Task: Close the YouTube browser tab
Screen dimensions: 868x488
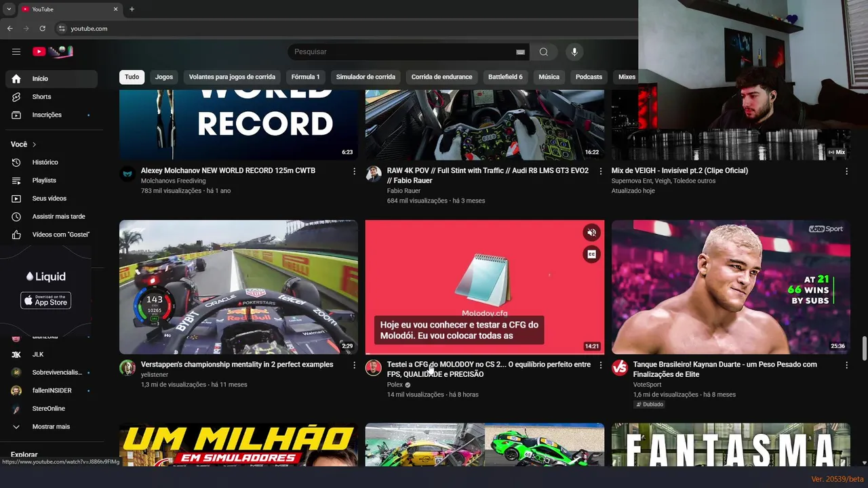Action: point(115,9)
